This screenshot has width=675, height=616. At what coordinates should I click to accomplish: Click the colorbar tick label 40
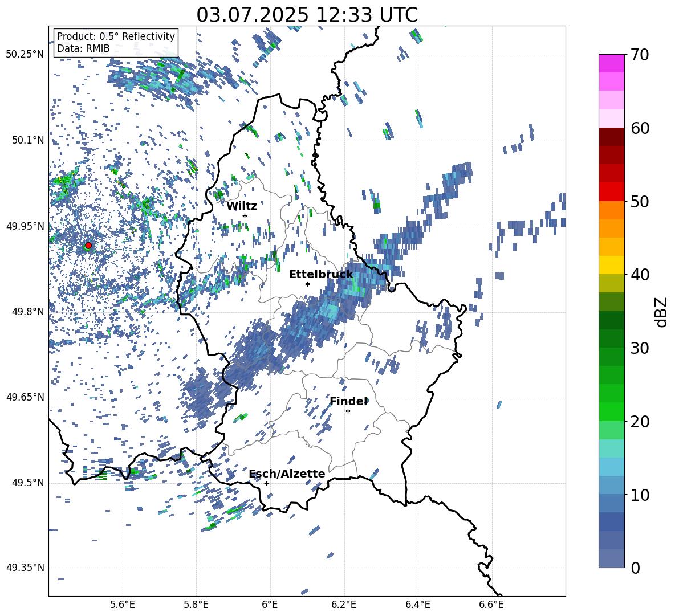click(640, 275)
